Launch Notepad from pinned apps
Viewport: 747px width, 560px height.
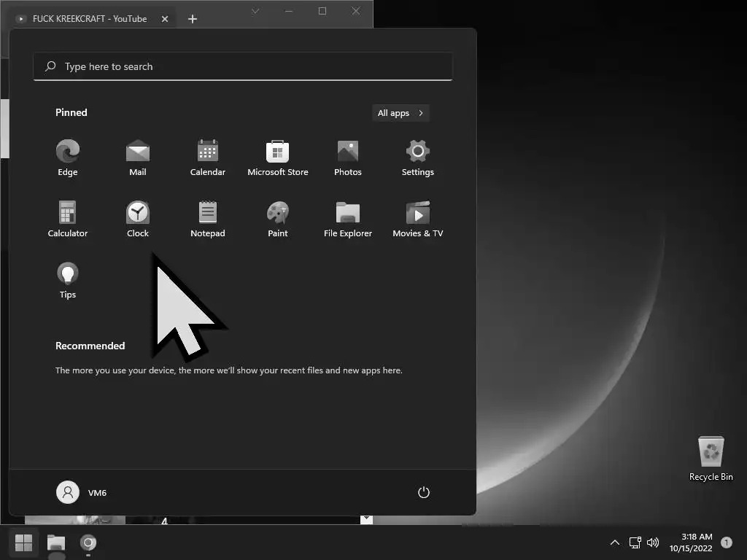click(208, 219)
